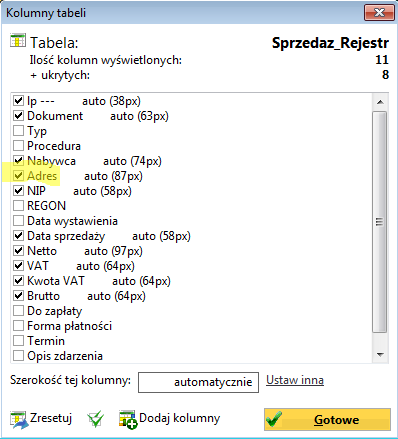The height and width of the screenshot is (439, 398).
Task: Enable the Forma płatności checkbox
Action: (18, 326)
